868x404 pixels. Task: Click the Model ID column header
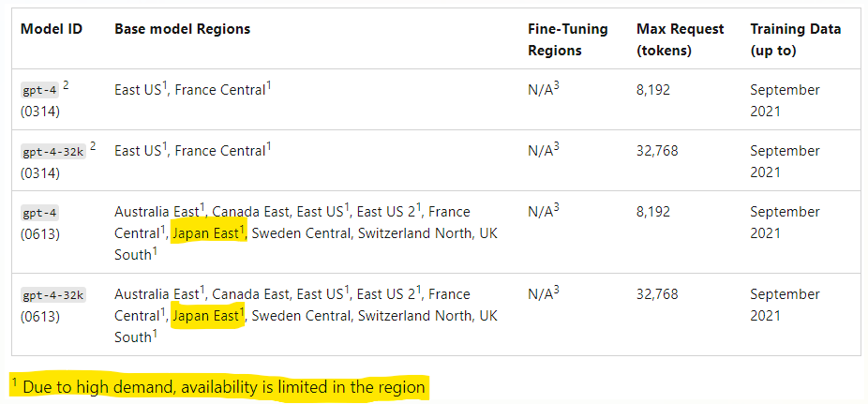[52, 29]
